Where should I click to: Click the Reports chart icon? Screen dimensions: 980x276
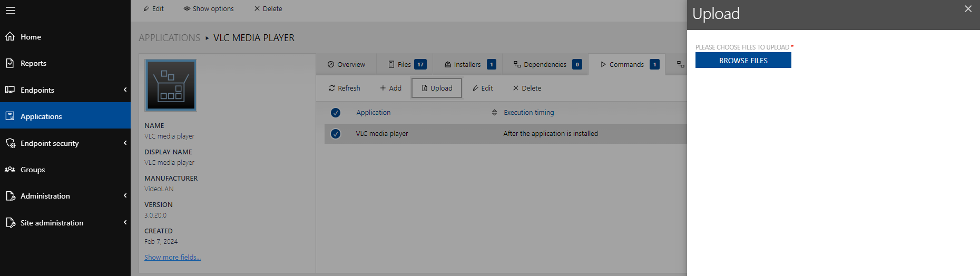tap(10, 63)
